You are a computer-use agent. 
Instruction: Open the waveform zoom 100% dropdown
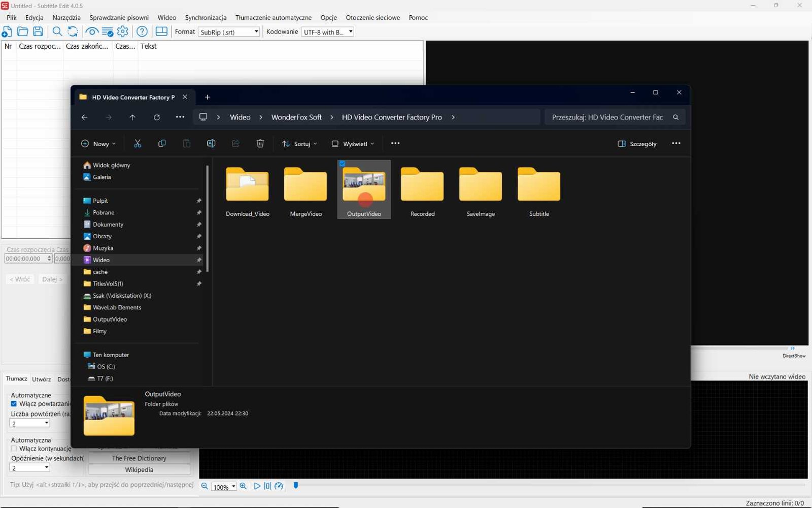click(x=224, y=487)
